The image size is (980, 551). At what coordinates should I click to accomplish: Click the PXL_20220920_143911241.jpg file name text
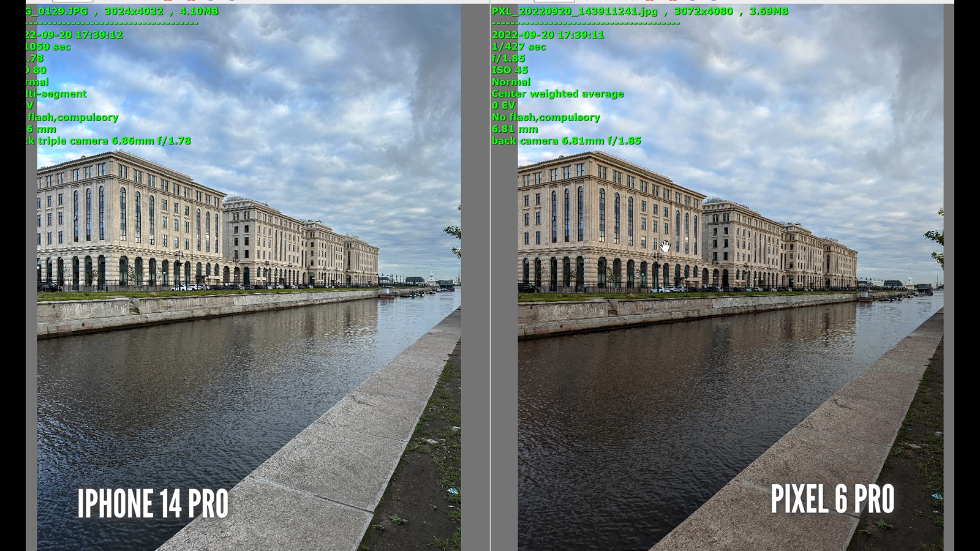tap(575, 11)
